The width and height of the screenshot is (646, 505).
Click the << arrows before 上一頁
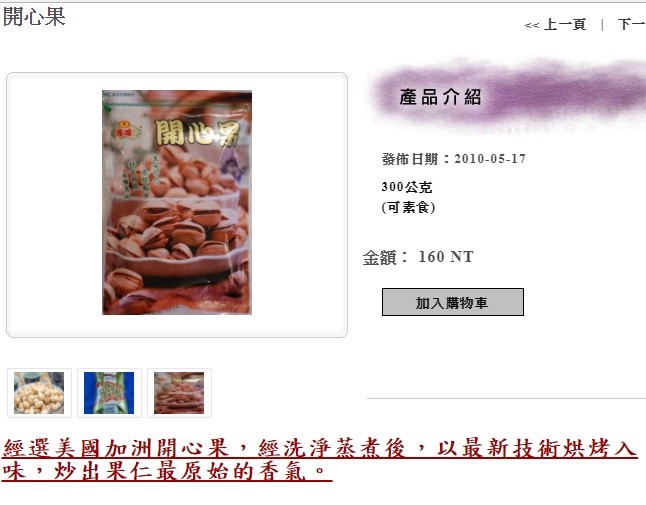[x=531, y=26]
